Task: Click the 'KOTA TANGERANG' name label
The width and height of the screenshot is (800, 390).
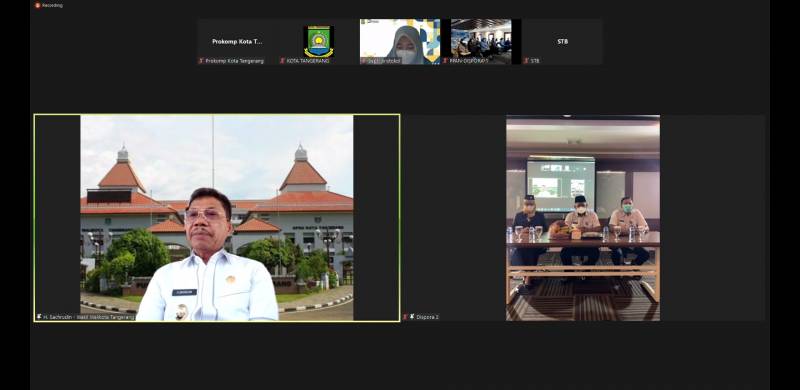Action: (308, 61)
